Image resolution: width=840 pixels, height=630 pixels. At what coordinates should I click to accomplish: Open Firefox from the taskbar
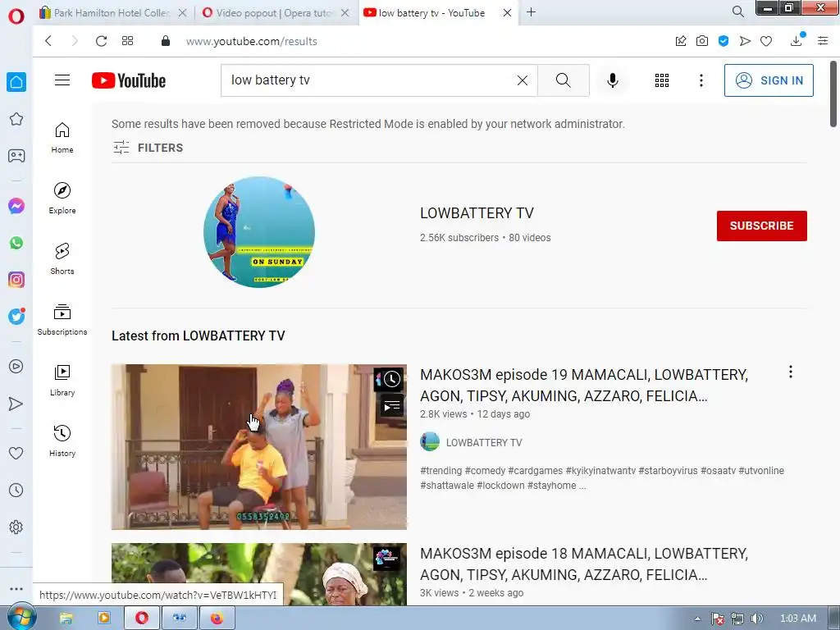(217, 619)
